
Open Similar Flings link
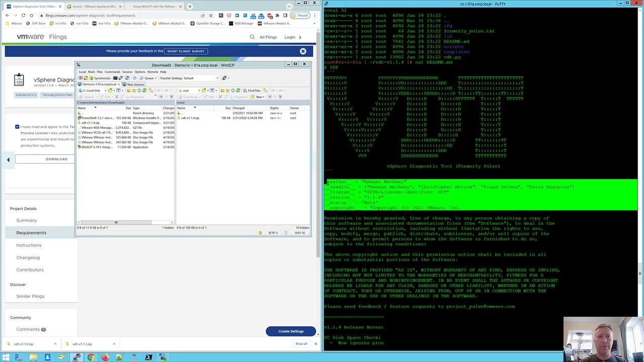point(30,296)
